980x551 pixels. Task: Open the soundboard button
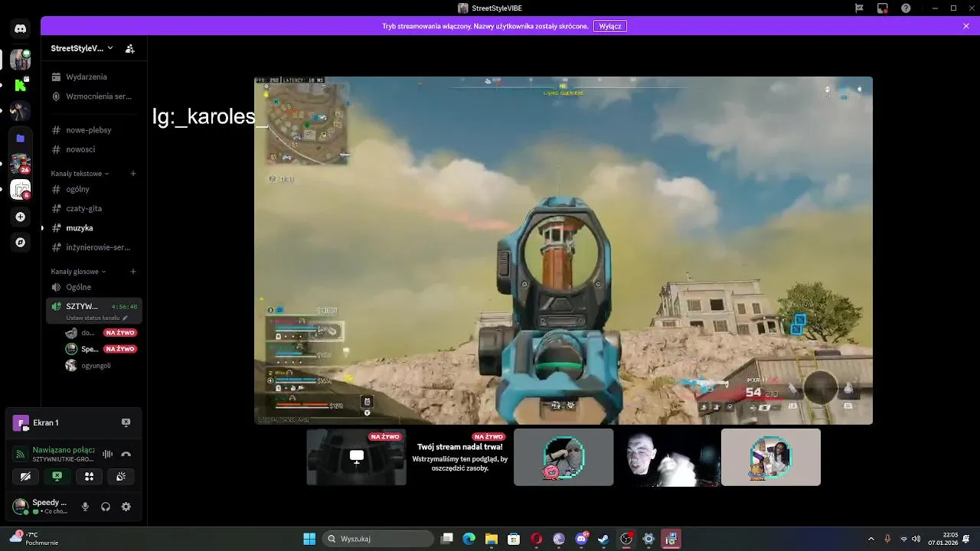click(x=121, y=477)
